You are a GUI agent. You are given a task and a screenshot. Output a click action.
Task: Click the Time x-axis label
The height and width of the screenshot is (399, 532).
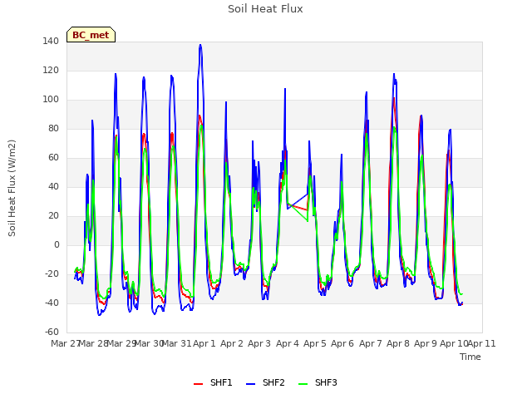tap(470, 357)
